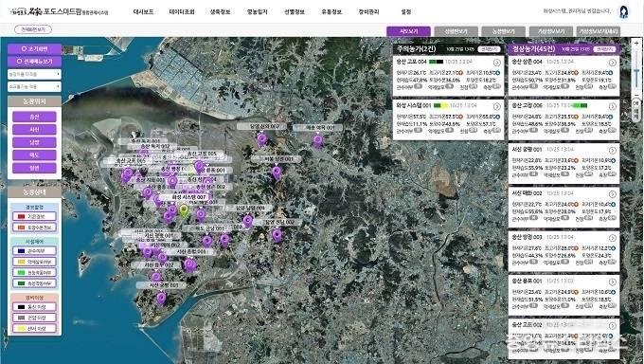644x364 pixels.
Task: Select the green map pin marker
Action: click(185, 211)
